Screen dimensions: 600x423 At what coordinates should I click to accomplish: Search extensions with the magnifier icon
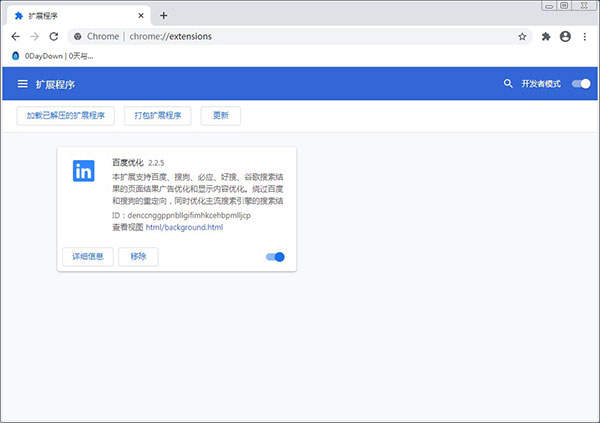coord(508,83)
